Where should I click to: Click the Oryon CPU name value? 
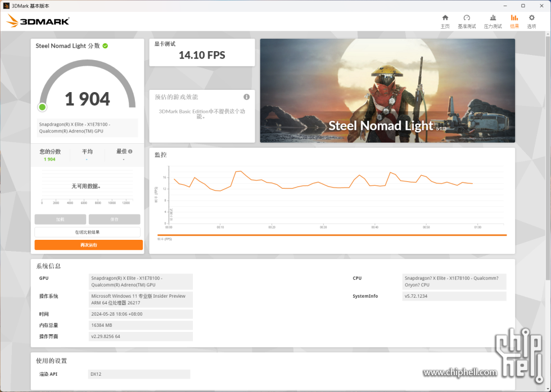[454, 281]
